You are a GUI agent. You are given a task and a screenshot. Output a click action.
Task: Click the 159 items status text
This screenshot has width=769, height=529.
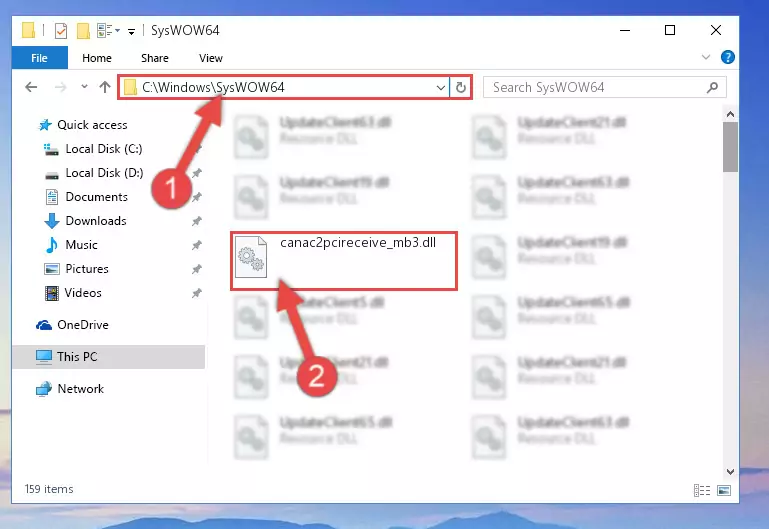49,489
